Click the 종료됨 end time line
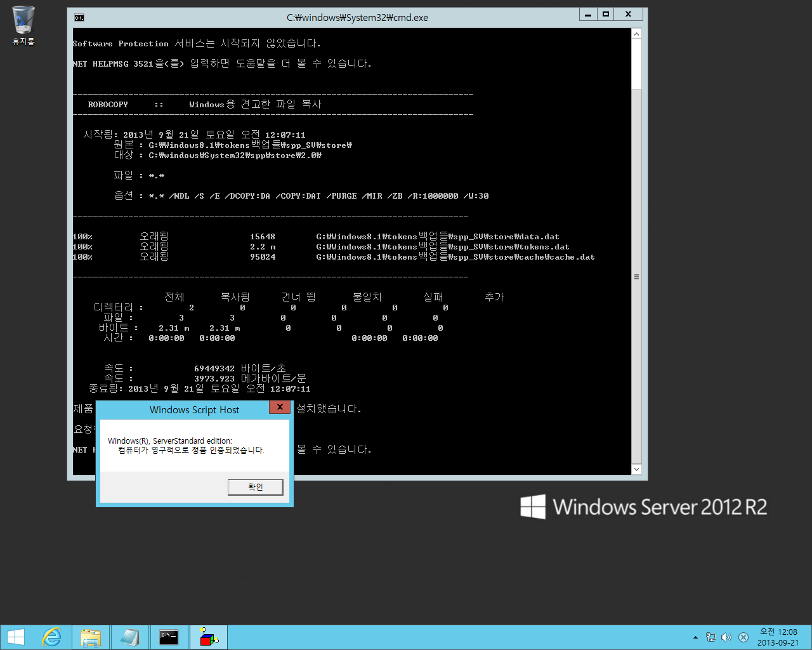 [200, 388]
